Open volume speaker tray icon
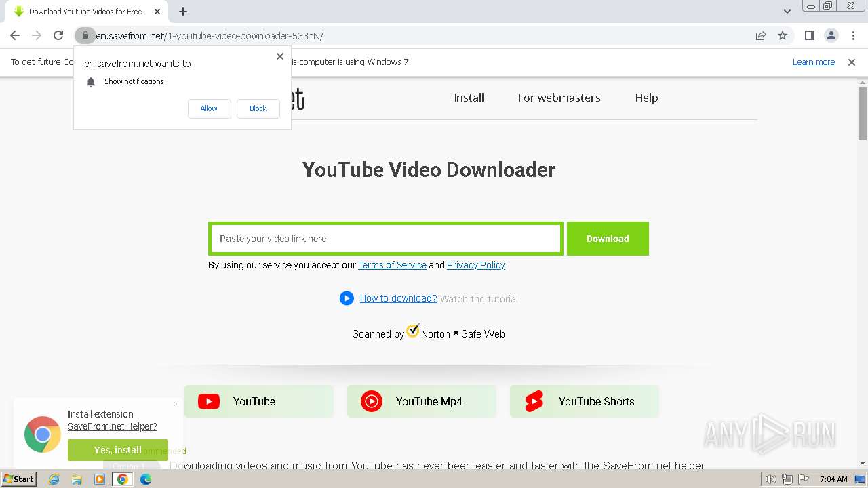The width and height of the screenshot is (868, 488). (x=771, y=479)
